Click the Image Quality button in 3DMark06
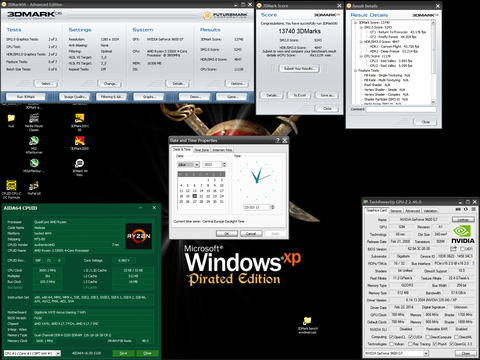Viewport: 480px width, 360px height. coord(75,97)
